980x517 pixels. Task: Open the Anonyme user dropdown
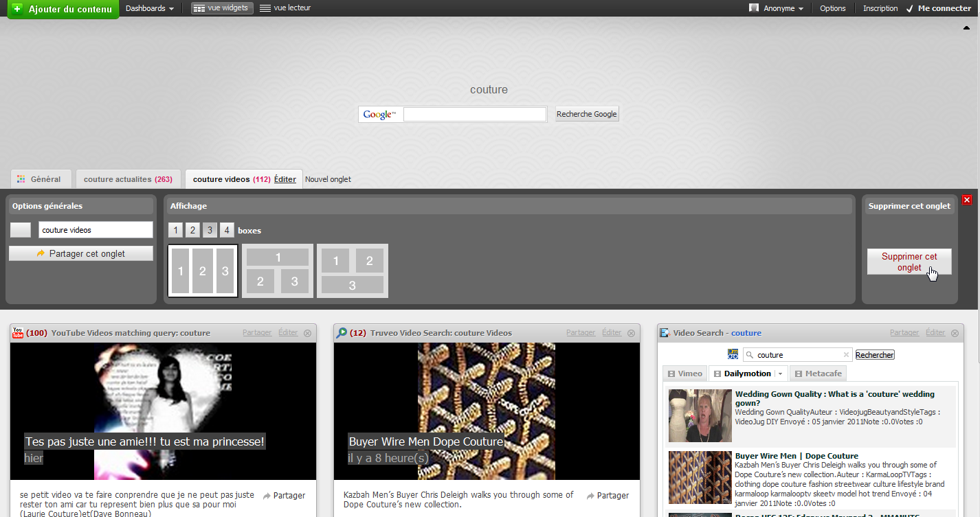[776, 8]
